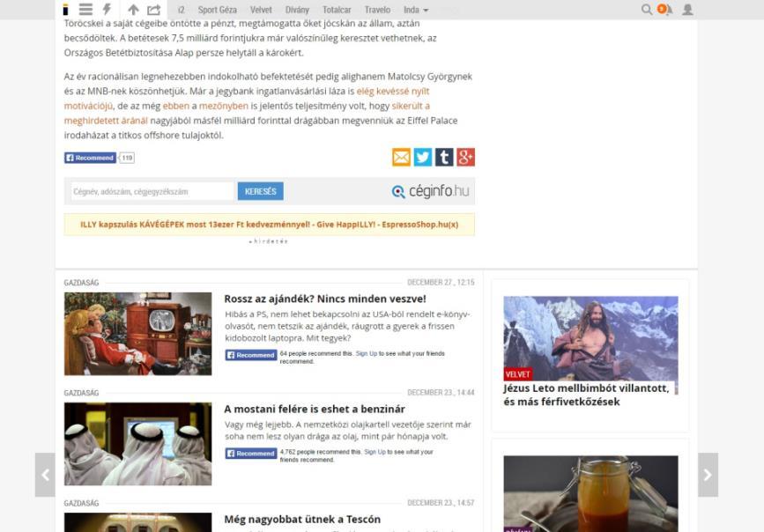Share article on Tumblr
The image size is (764, 532).
pos(444,158)
